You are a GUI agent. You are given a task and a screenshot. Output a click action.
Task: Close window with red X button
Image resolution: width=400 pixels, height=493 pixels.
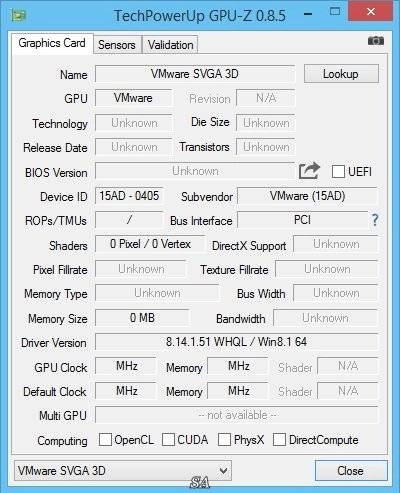[x=370, y=12]
